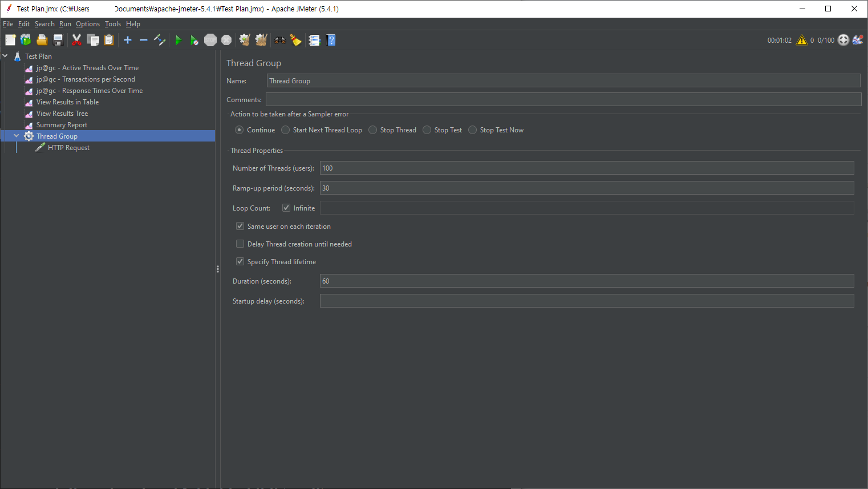Start test with no pauses icon
This screenshot has height=489, width=868.
click(x=194, y=40)
